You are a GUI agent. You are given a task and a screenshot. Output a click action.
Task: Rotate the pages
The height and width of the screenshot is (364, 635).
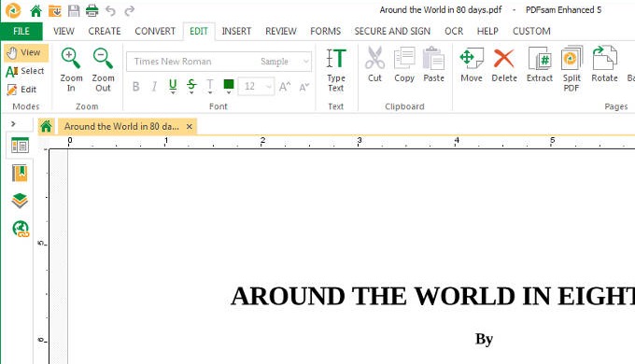[x=604, y=64]
